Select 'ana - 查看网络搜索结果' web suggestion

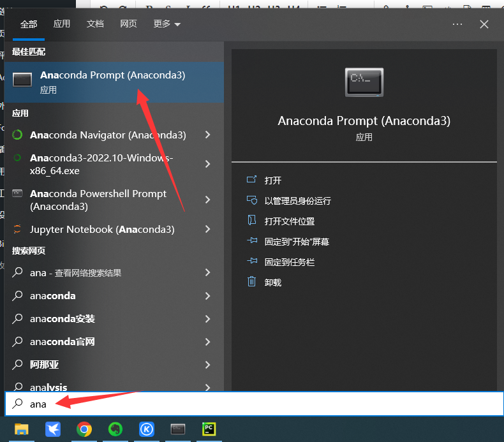[x=75, y=273]
